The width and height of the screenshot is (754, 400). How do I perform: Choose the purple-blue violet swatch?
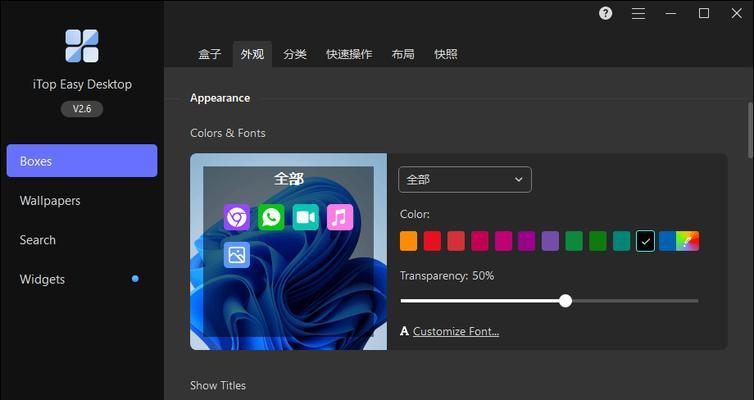pyautogui.click(x=551, y=241)
